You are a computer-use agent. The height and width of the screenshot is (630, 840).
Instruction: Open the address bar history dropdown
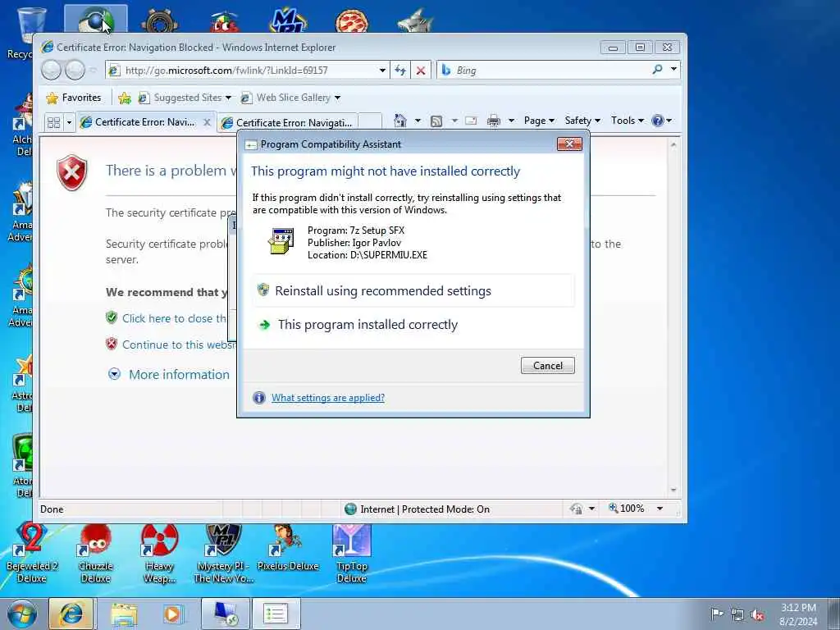382,71
